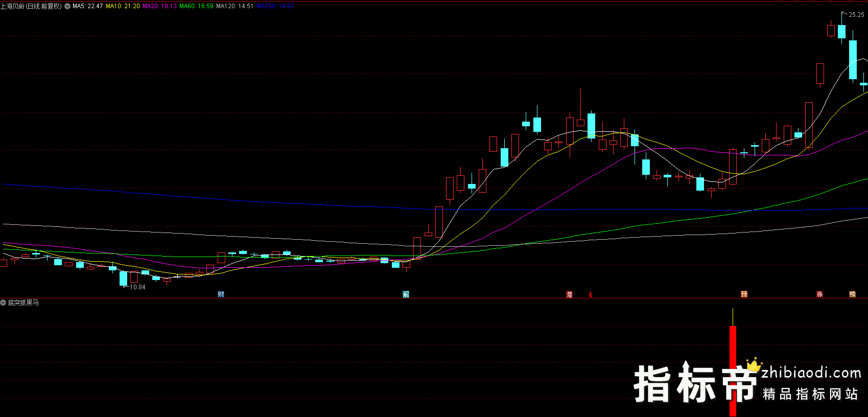
Task: Click the 25.25 high price label
Action: (x=856, y=15)
